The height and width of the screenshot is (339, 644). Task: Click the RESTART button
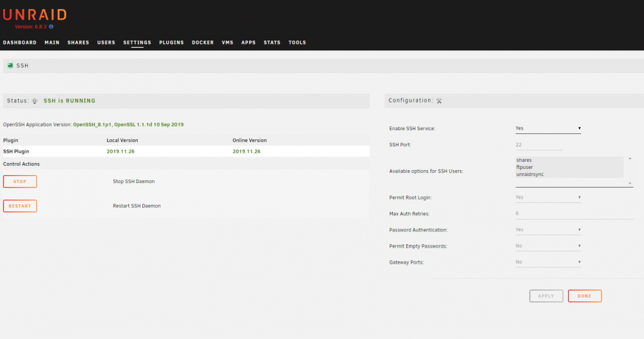[x=20, y=206]
